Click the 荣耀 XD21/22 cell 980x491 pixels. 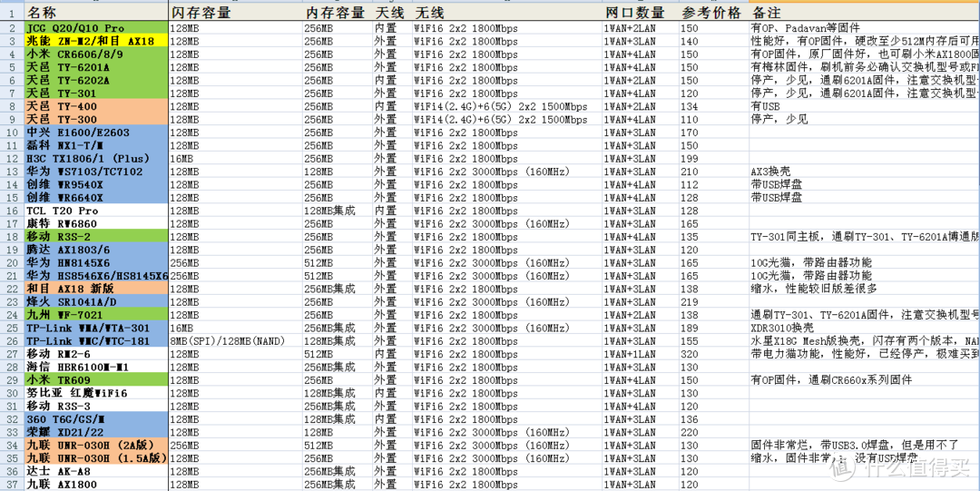tap(96, 432)
